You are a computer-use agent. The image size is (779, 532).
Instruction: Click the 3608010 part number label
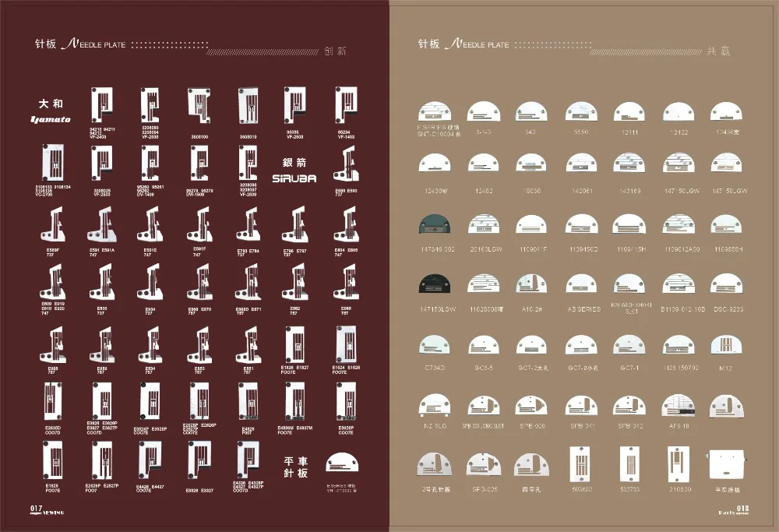click(x=248, y=136)
